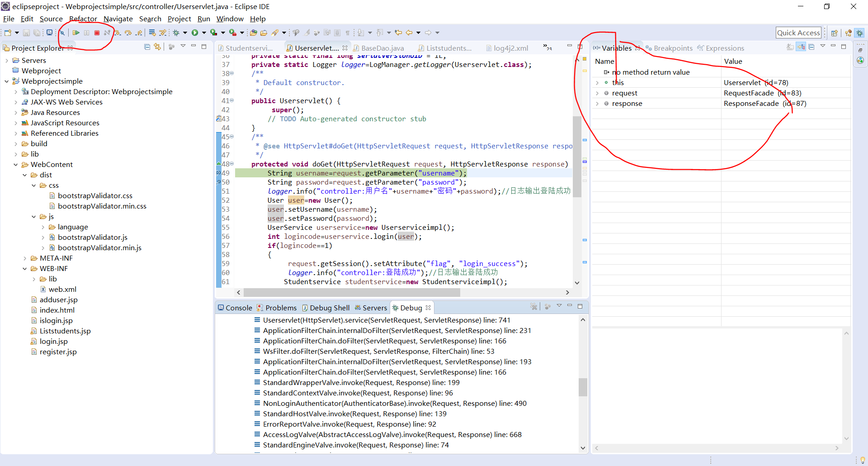Viewport: 868px width, 466px height.
Task: Expand the 'this' variable row
Action: click(x=597, y=83)
